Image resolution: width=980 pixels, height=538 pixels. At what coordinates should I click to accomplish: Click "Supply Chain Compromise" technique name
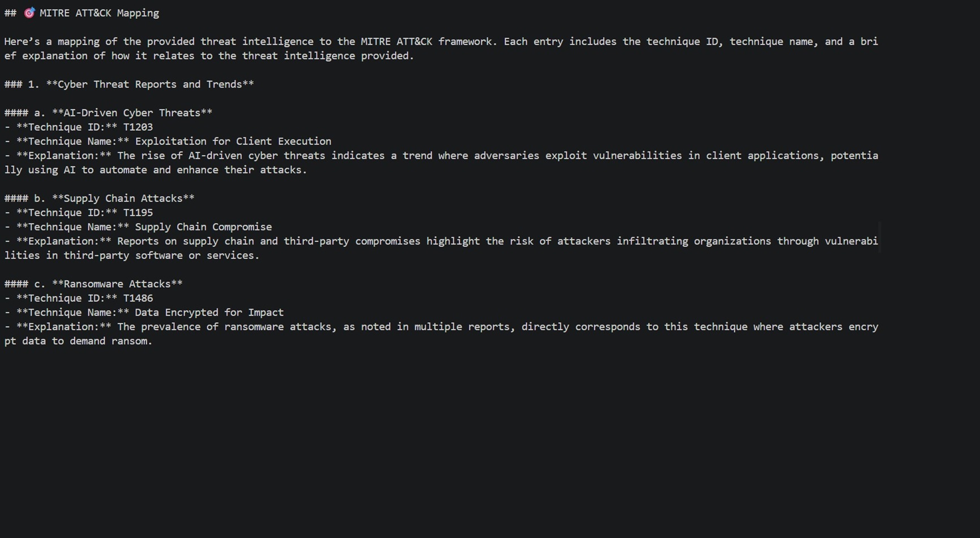(203, 227)
